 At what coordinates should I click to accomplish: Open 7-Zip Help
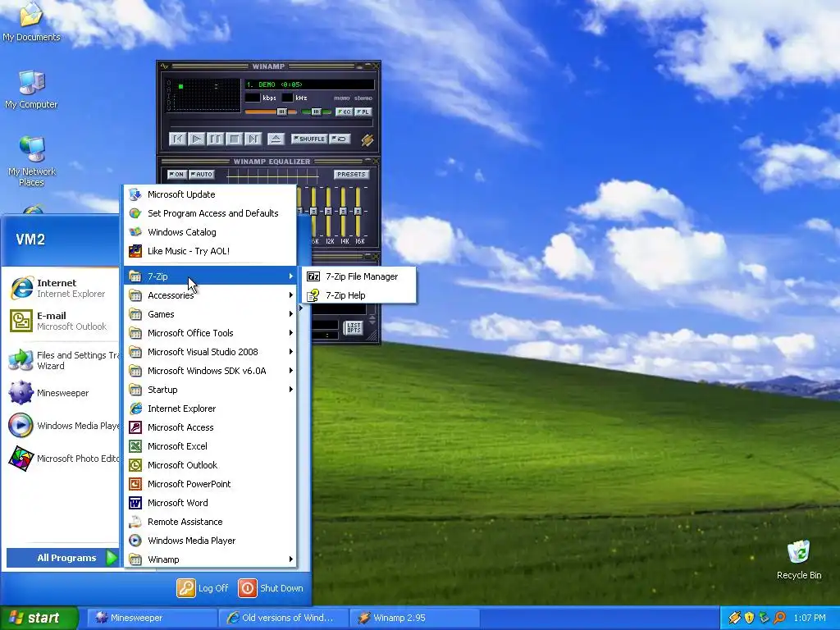click(x=358, y=295)
